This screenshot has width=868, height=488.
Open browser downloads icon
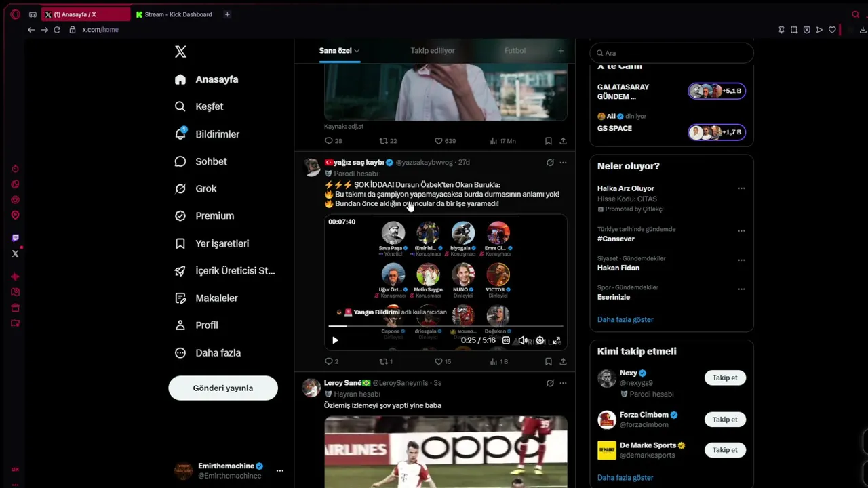coord(863,30)
